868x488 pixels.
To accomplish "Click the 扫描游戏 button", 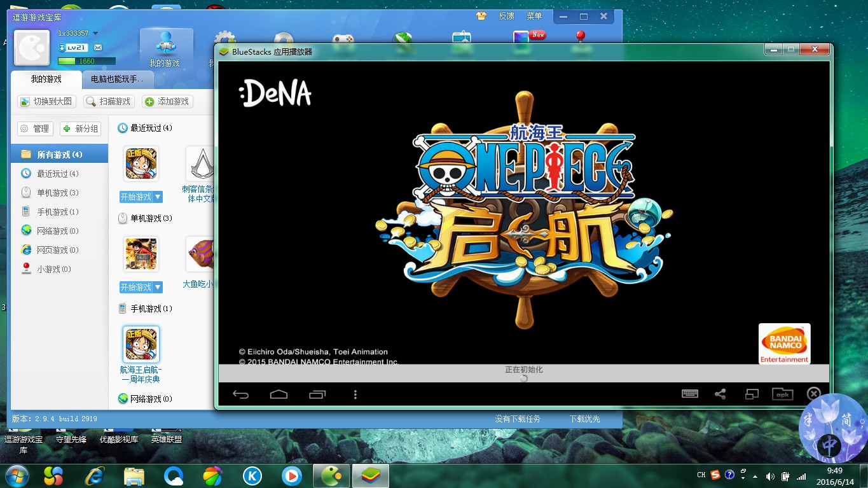I will [x=109, y=102].
